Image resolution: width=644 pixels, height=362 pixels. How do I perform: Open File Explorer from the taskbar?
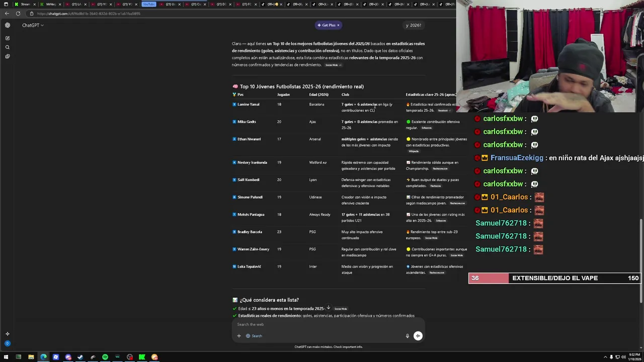click(31, 357)
